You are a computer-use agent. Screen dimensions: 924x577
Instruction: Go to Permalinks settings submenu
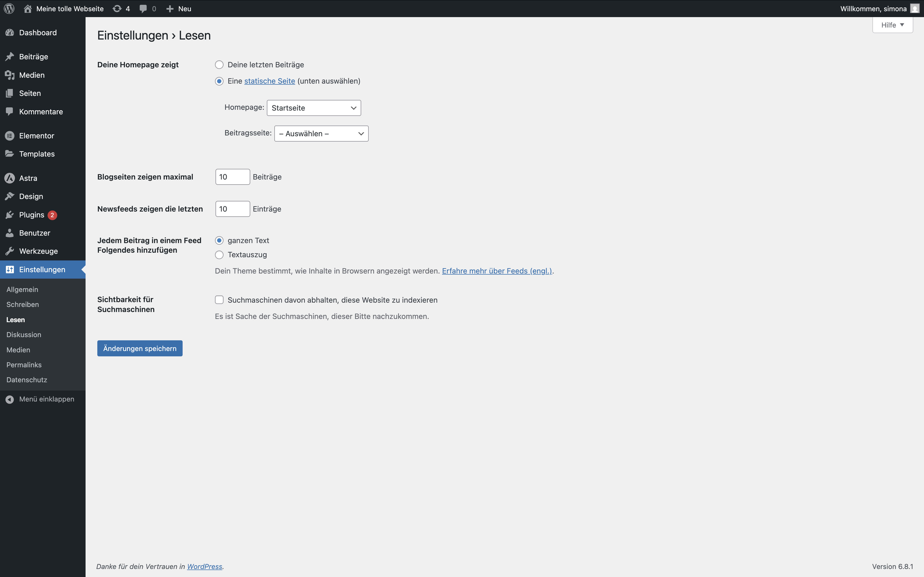click(24, 365)
